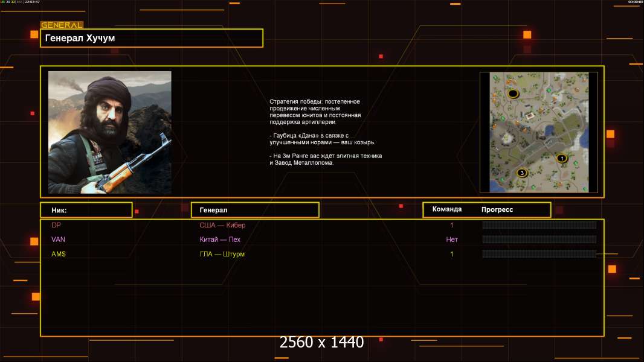Select start position marker 1 on minimap
Image resolution: width=644 pixels, height=362 pixels.
561,158
